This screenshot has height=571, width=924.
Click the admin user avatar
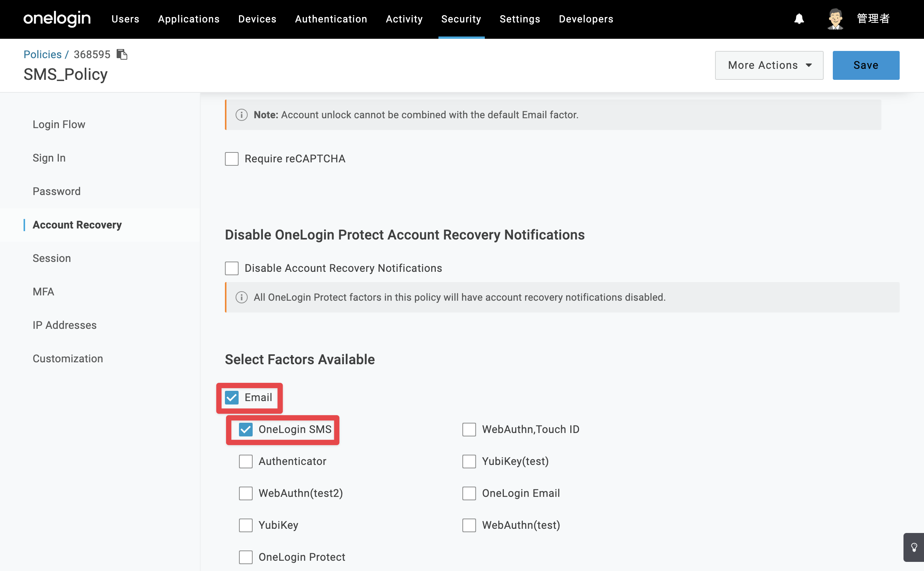coord(835,19)
